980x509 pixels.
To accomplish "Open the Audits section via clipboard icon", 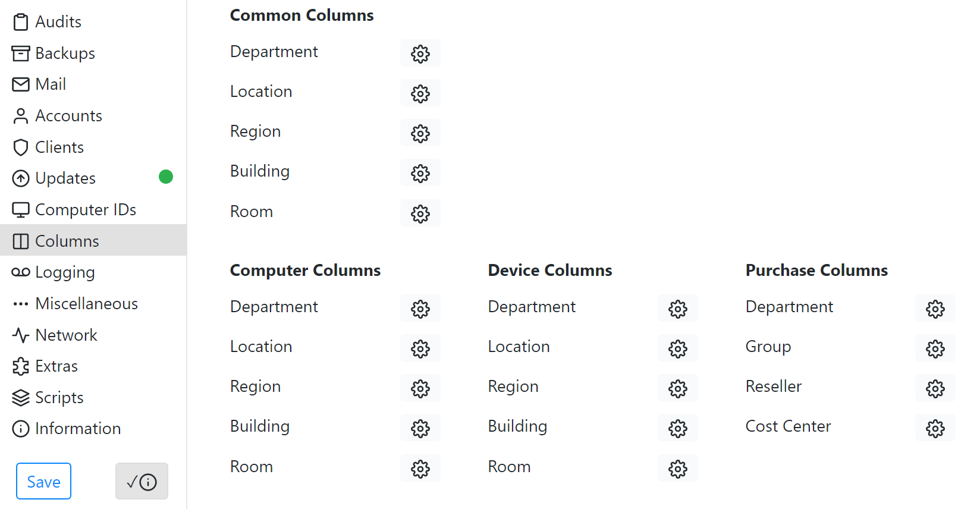I will [x=21, y=21].
